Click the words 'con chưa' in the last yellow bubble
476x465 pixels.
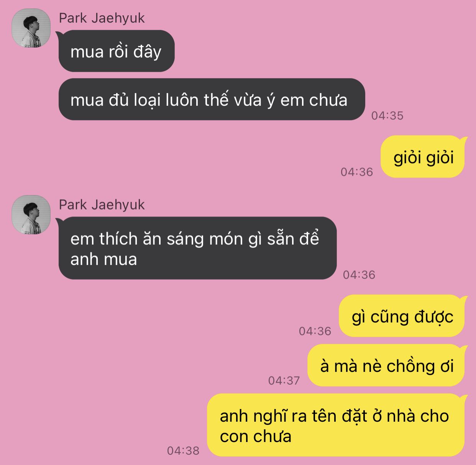(x=256, y=437)
